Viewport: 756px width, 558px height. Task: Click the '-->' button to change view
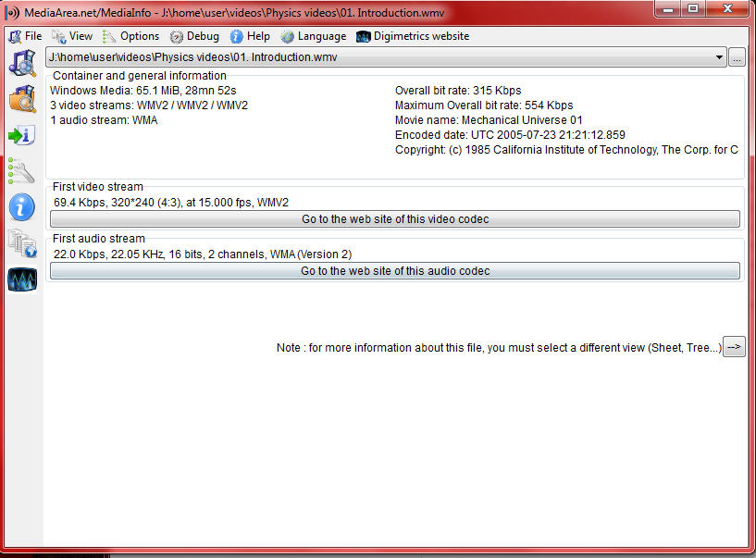point(734,347)
